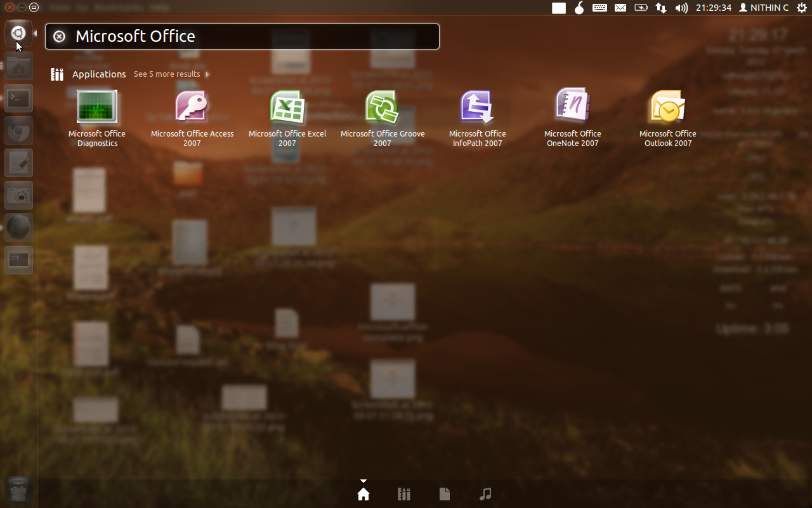This screenshot has width=812, height=508.
Task: Open the session power menu
Action: coord(801,8)
